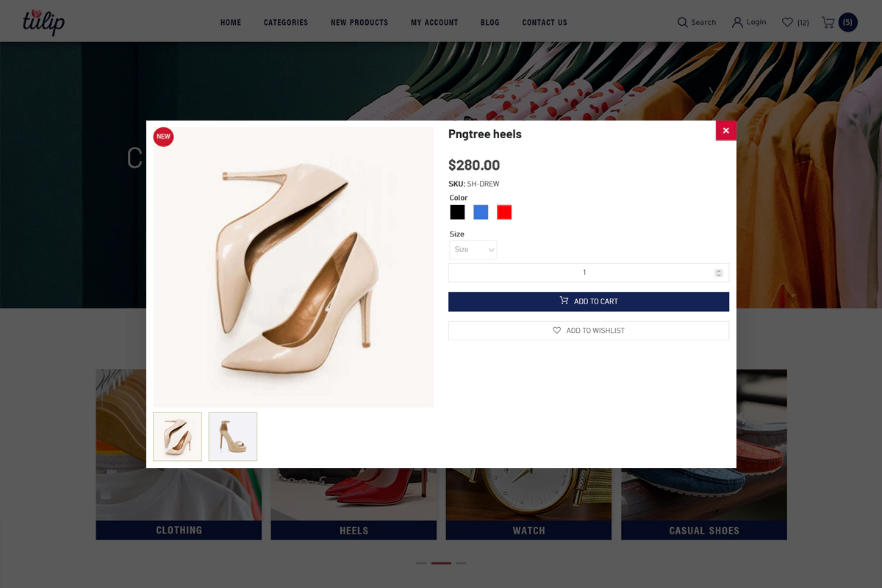This screenshot has width=882, height=588.
Task: Open MY ACCOUNT menu item
Action: [434, 23]
